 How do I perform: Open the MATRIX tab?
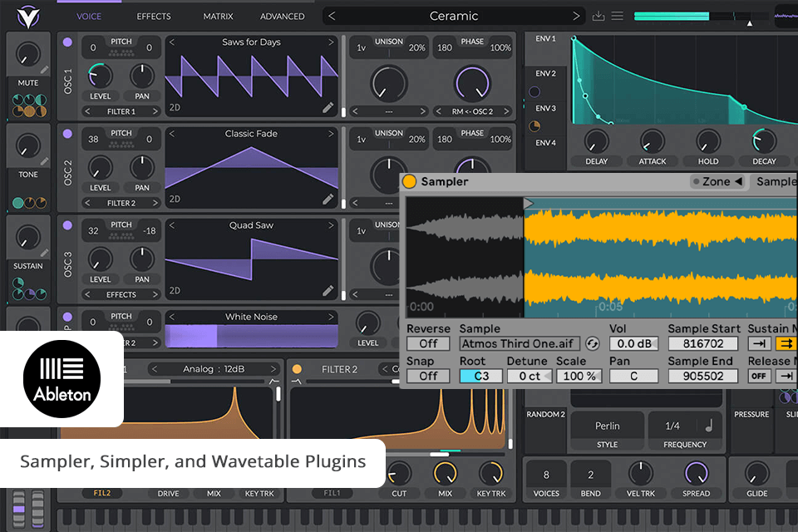coord(219,17)
